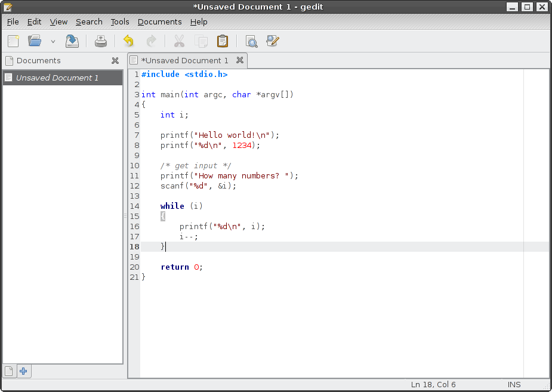The image size is (552, 392).
Task: Paste from the clipboard
Action: coord(222,41)
